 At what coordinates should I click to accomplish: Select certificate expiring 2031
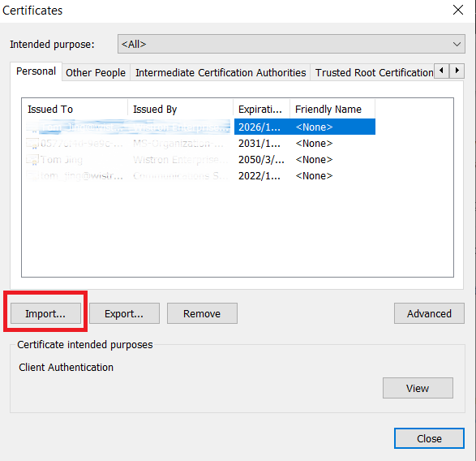tap(200, 143)
